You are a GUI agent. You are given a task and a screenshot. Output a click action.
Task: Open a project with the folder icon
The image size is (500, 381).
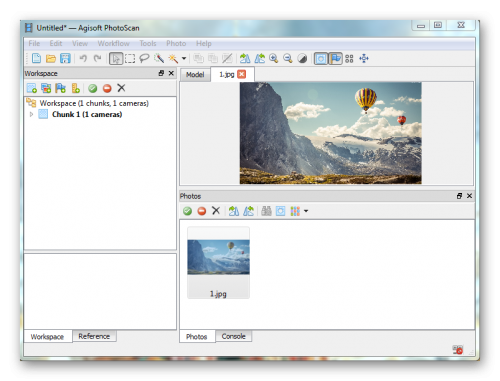pyautogui.click(x=51, y=59)
